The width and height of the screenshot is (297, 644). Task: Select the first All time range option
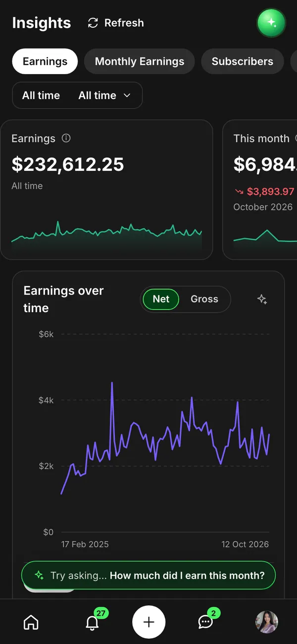click(41, 95)
